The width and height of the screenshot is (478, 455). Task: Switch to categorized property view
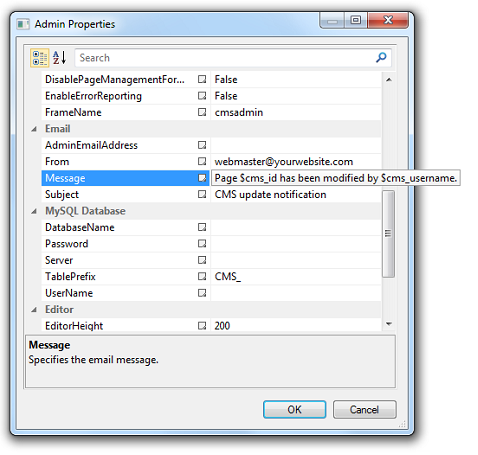40,58
